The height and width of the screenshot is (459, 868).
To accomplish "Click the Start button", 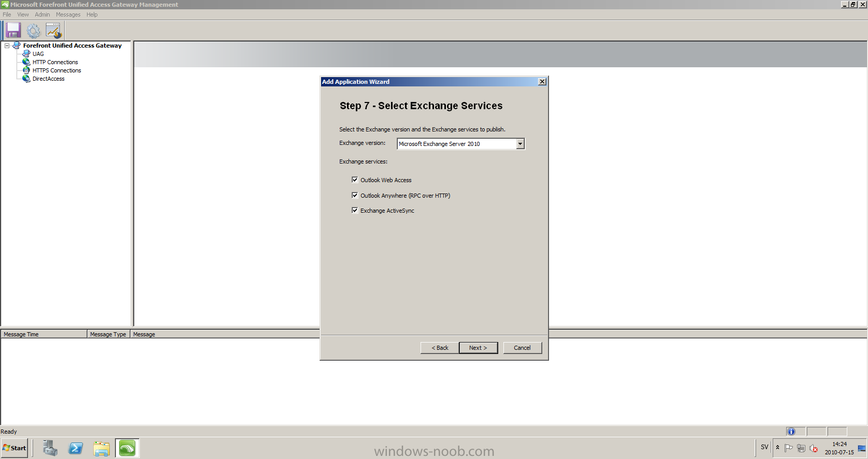I will 15,448.
